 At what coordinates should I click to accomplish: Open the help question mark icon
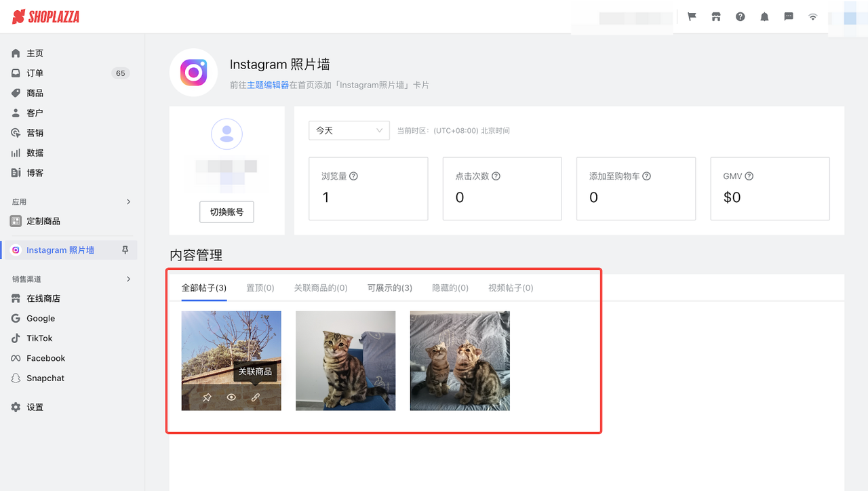(x=741, y=17)
